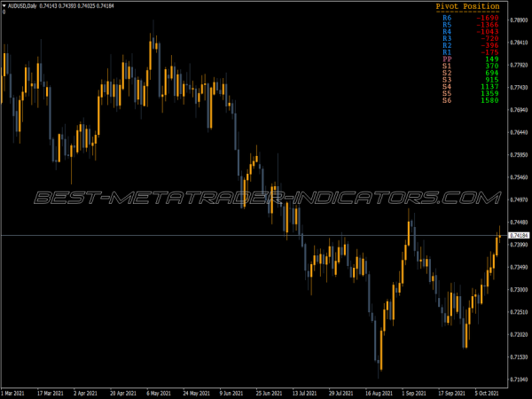Click the 0.77430 price scale label

pyautogui.click(x=519, y=87)
